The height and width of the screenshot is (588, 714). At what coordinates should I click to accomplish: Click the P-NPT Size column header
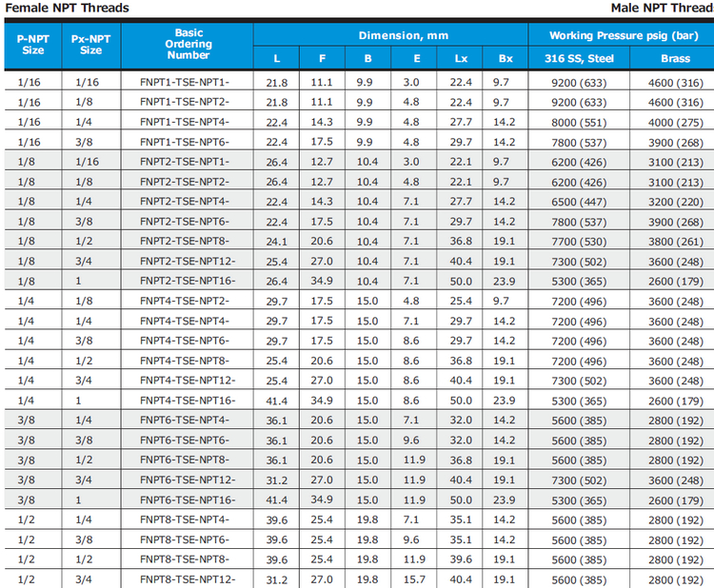[x=32, y=45]
